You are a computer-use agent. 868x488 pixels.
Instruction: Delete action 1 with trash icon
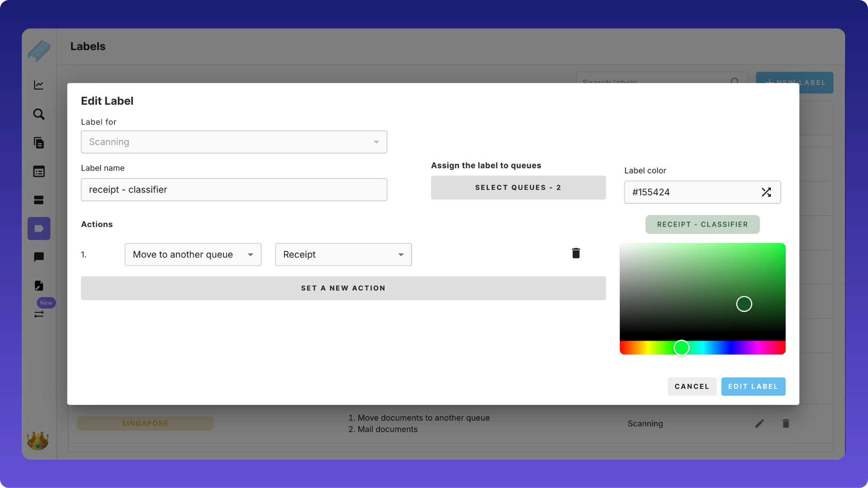pos(576,253)
